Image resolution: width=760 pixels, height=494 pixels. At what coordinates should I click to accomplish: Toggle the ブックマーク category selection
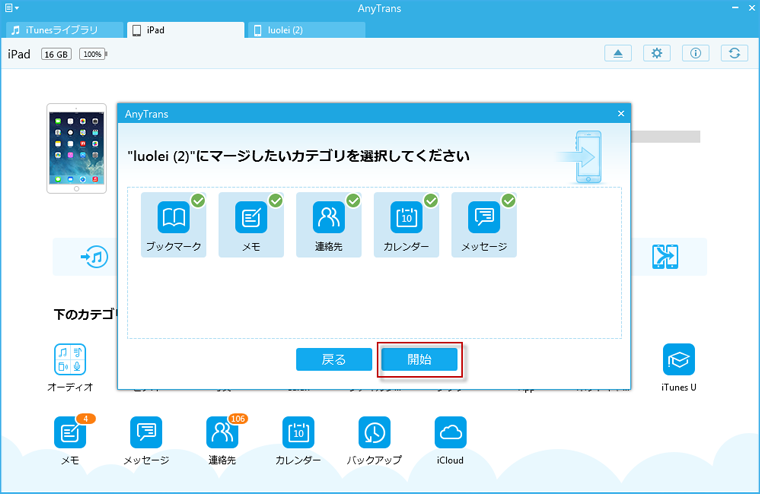[x=174, y=224]
